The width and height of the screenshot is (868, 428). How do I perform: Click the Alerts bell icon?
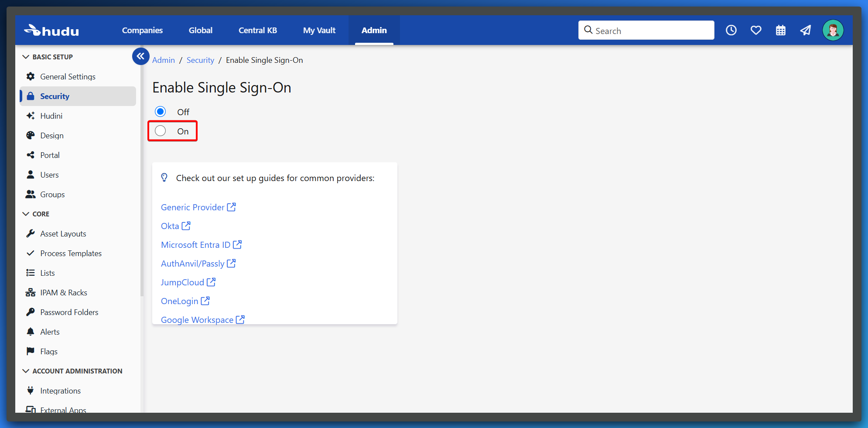31,332
